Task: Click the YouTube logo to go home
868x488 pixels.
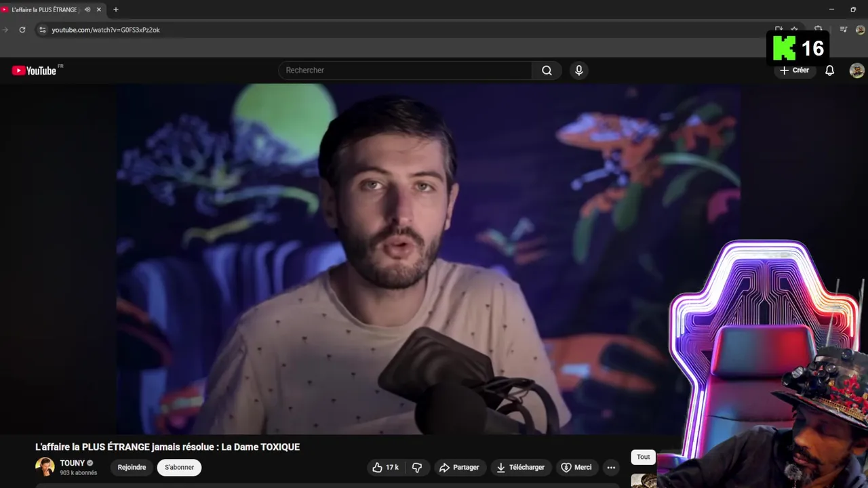Action: 34,70
